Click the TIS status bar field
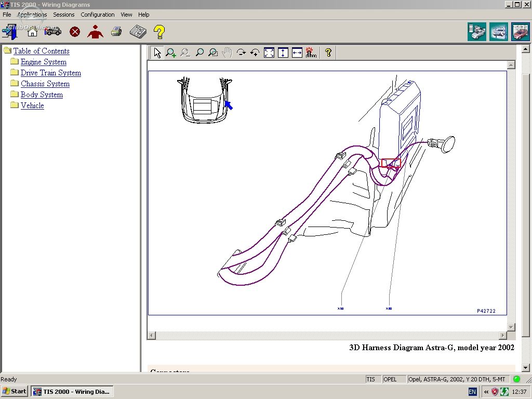 [x=373, y=379]
